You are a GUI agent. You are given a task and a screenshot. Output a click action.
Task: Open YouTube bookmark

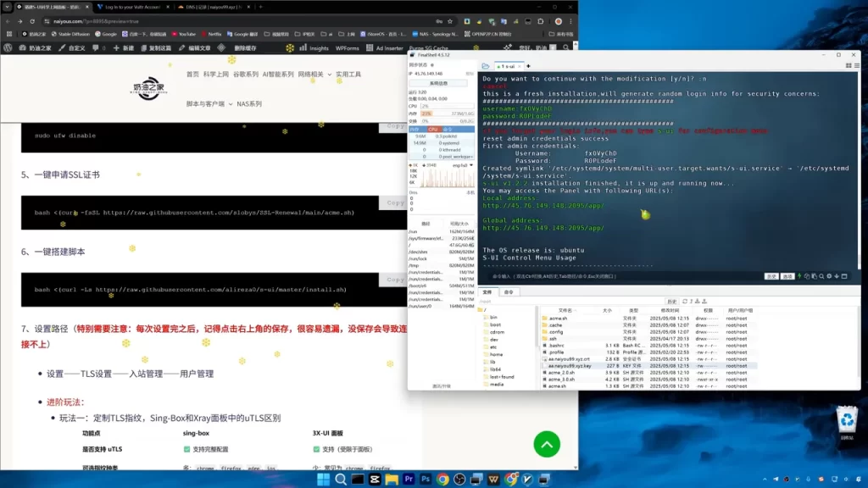tap(184, 34)
